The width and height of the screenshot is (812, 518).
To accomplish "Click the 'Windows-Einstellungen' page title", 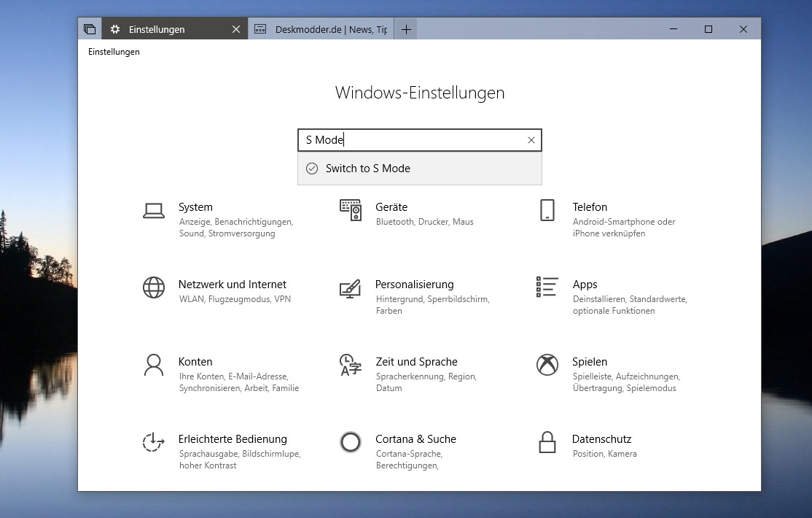I will click(x=420, y=93).
